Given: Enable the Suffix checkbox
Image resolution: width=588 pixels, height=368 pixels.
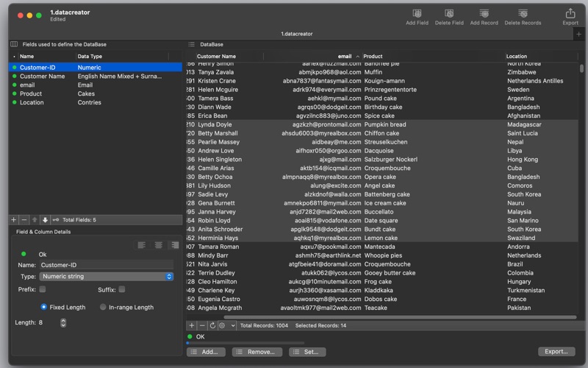Looking at the screenshot, I should [122, 290].
